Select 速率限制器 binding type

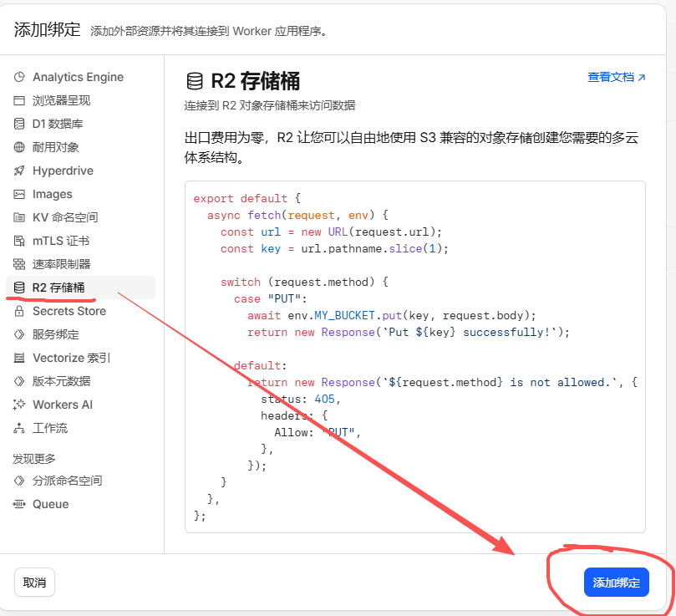61,264
